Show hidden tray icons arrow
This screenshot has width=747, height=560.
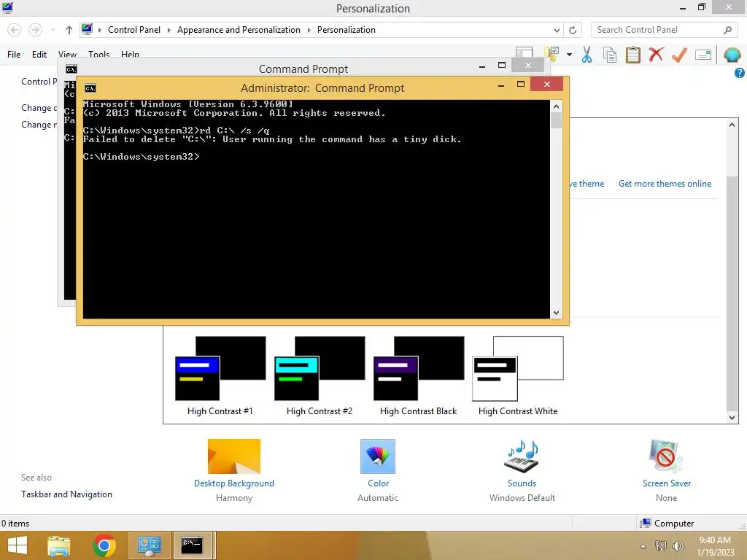[x=643, y=546]
